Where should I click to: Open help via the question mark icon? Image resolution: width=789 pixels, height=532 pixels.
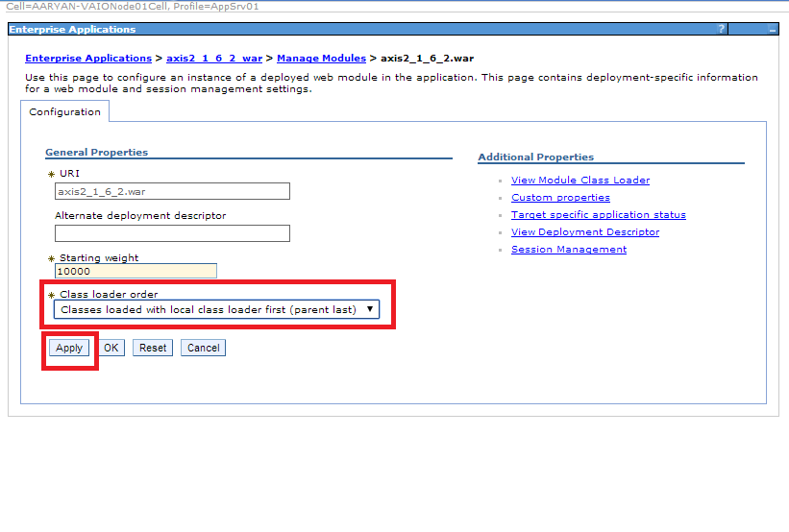(x=721, y=29)
